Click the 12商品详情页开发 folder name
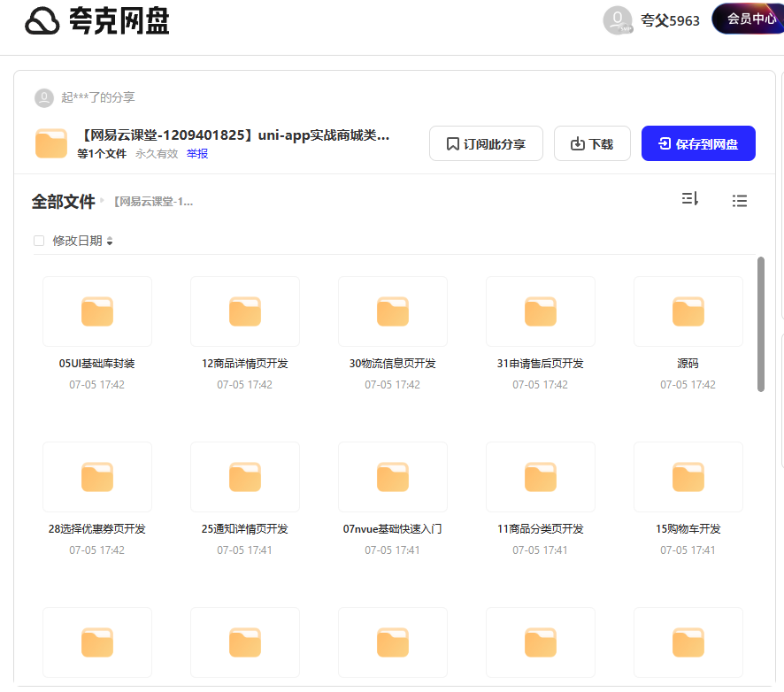This screenshot has width=784, height=692. [245, 364]
